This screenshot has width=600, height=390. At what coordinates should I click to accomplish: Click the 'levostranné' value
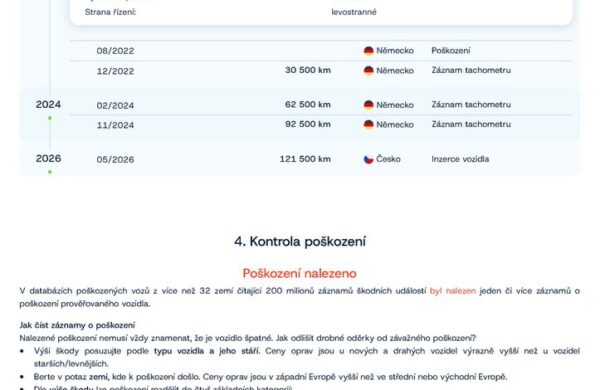[x=354, y=12]
